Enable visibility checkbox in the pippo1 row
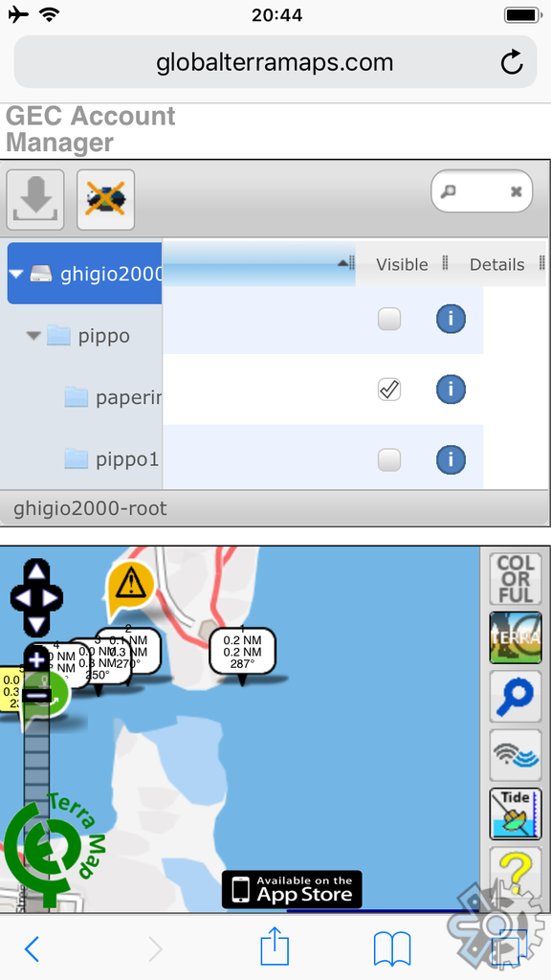The width and height of the screenshot is (551, 980). coord(389,460)
